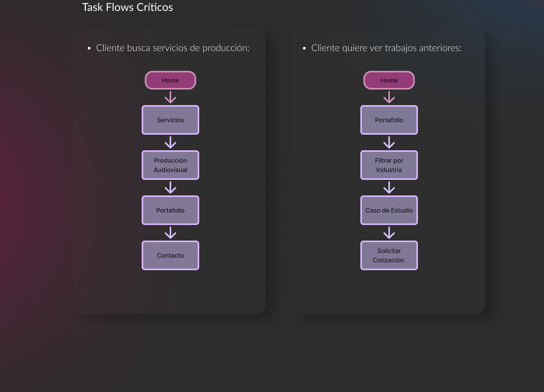Select the arrow pointing to Solicitar Cotización
544x392 pixels.
pos(389,233)
